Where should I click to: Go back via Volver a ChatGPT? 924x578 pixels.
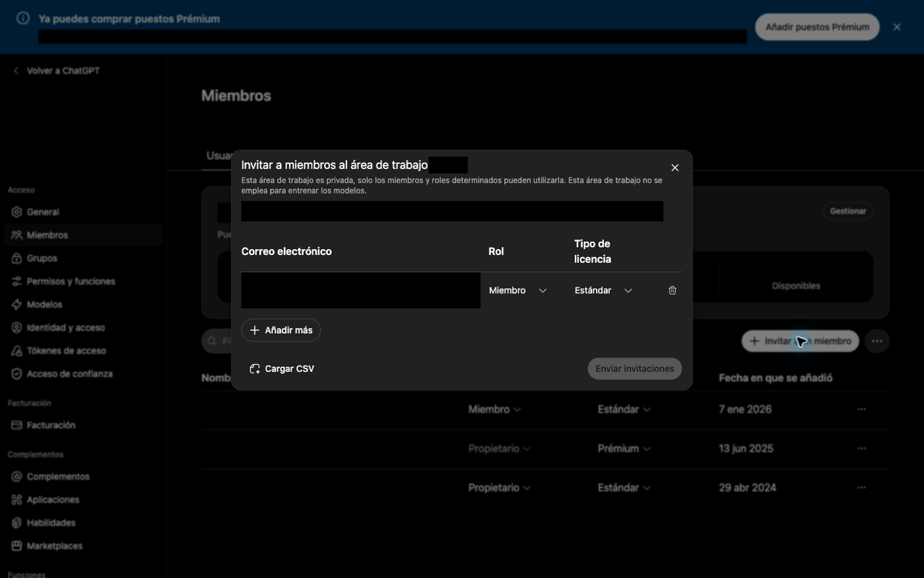tap(57, 71)
